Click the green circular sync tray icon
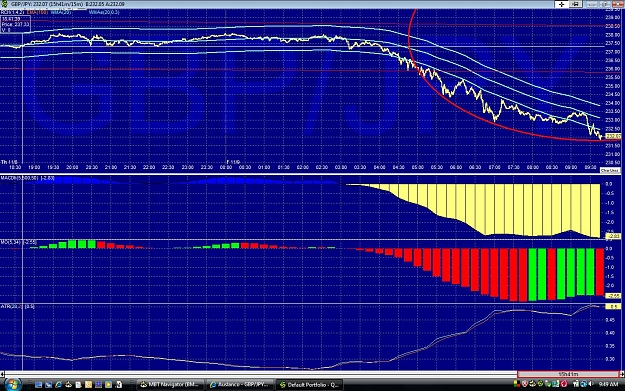 click(x=540, y=383)
